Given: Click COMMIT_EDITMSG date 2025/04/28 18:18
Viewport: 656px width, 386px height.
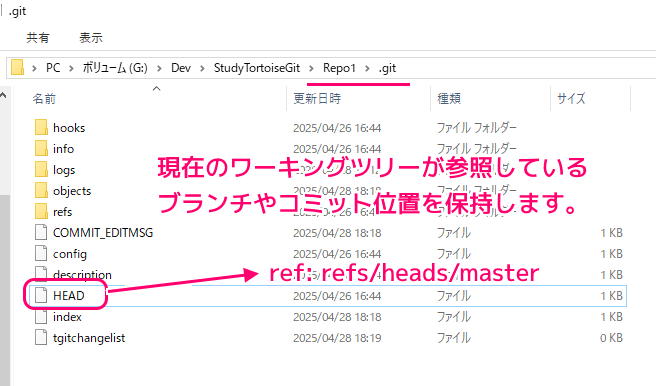Looking at the screenshot, I should (337, 233).
